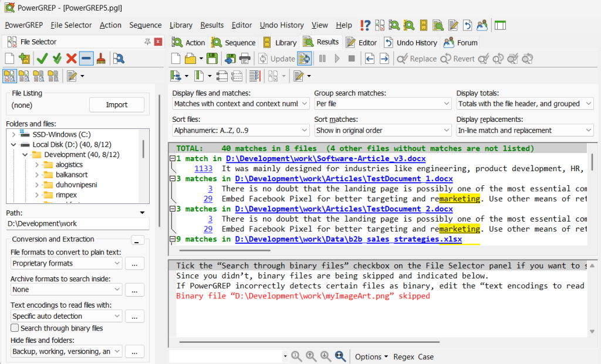Open Group search matches dropdown

pyautogui.click(x=382, y=104)
